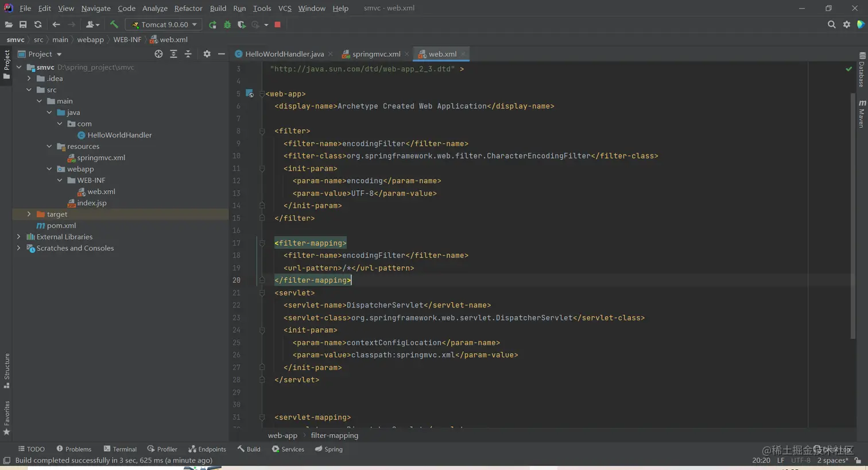
Task: Expand the target folder in tree
Action: tap(29, 214)
